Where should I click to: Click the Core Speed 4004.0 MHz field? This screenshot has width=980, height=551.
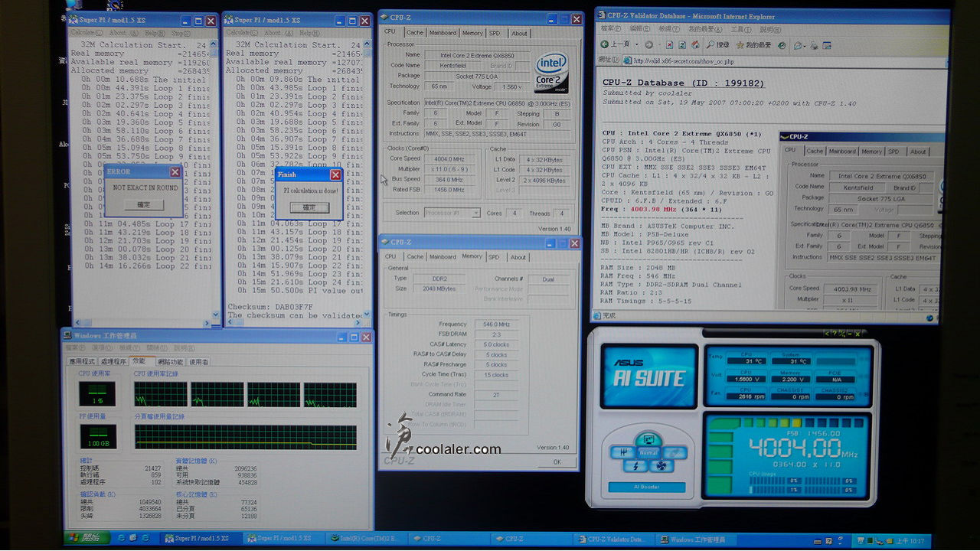[449, 159]
